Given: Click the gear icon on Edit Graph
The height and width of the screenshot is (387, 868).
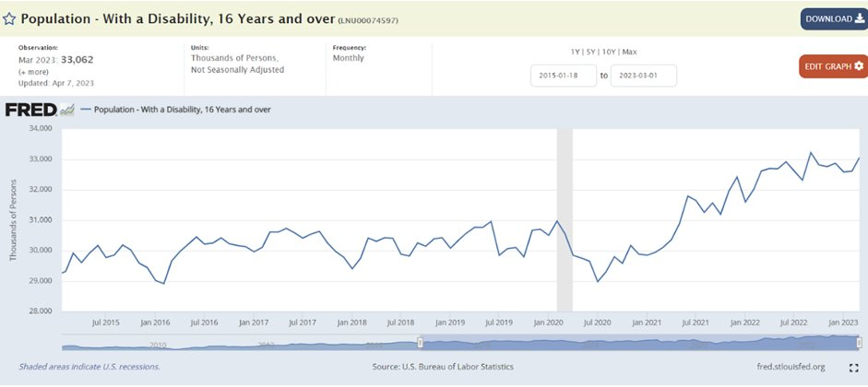Looking at the screenshot, I should (859, 65).
